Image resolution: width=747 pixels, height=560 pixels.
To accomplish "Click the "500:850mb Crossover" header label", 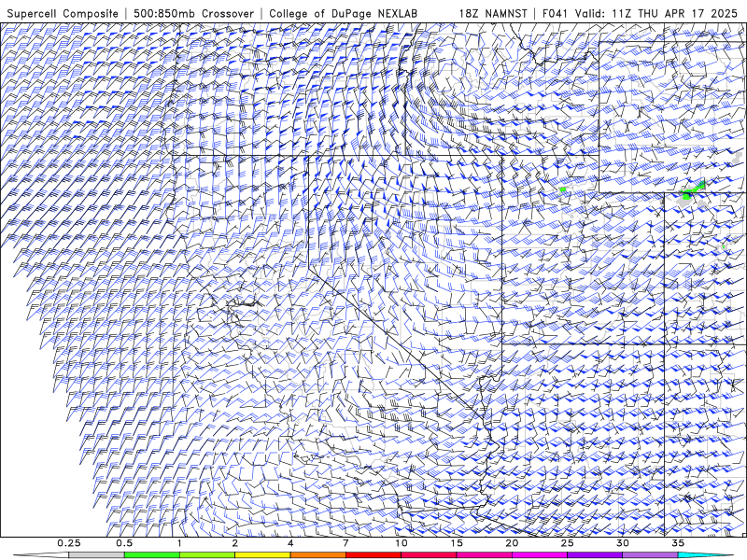I will tap(193, 13).
